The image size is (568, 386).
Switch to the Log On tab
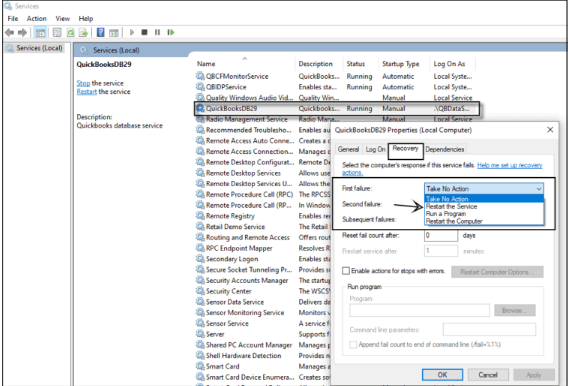point(375,149)
